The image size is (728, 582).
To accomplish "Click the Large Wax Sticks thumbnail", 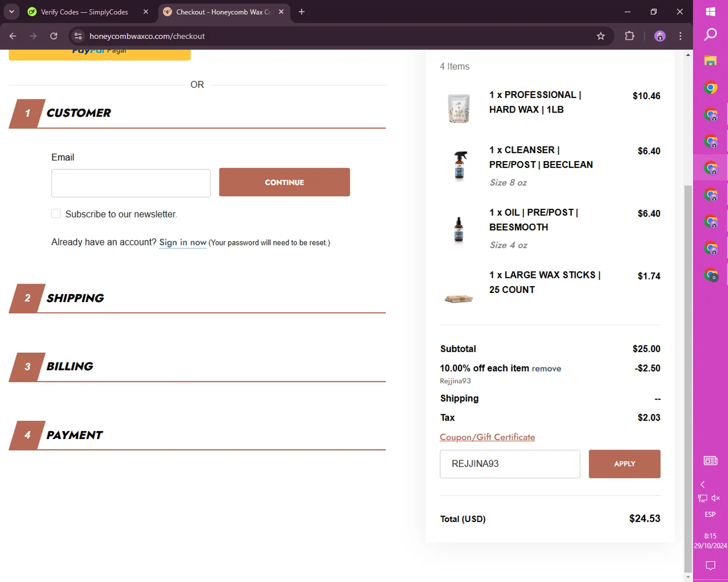I will (459, 298).
